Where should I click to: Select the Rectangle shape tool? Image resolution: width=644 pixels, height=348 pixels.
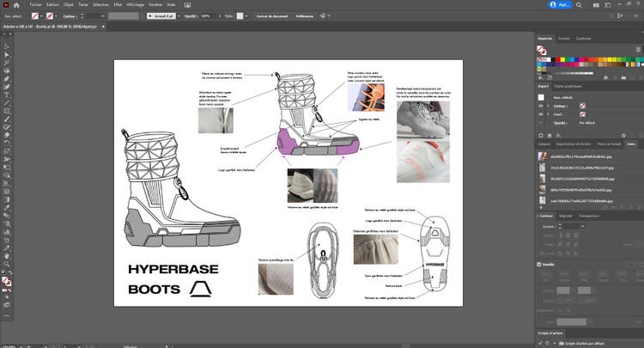coord(6,112)
